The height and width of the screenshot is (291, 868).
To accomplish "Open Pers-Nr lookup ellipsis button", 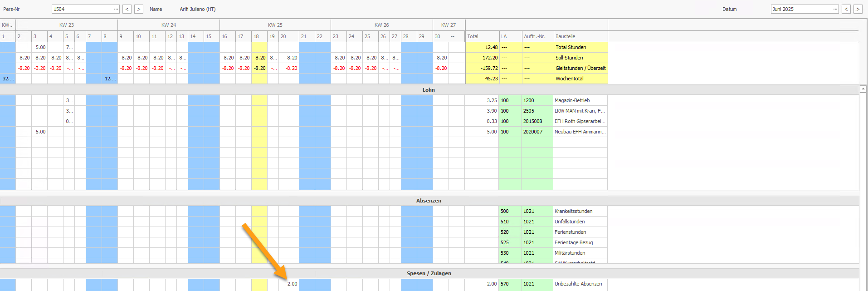I will (x=116, y=9).
